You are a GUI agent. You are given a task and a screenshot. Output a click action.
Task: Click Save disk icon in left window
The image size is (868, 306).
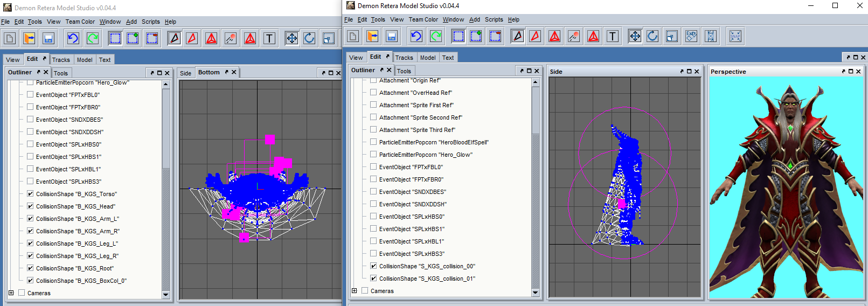pos(48,38)
